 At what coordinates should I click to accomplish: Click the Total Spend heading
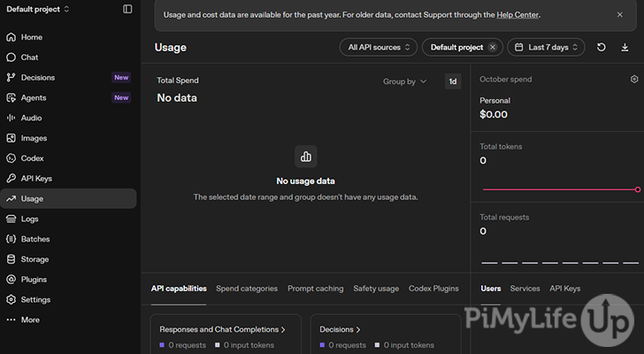pos(178,81)
